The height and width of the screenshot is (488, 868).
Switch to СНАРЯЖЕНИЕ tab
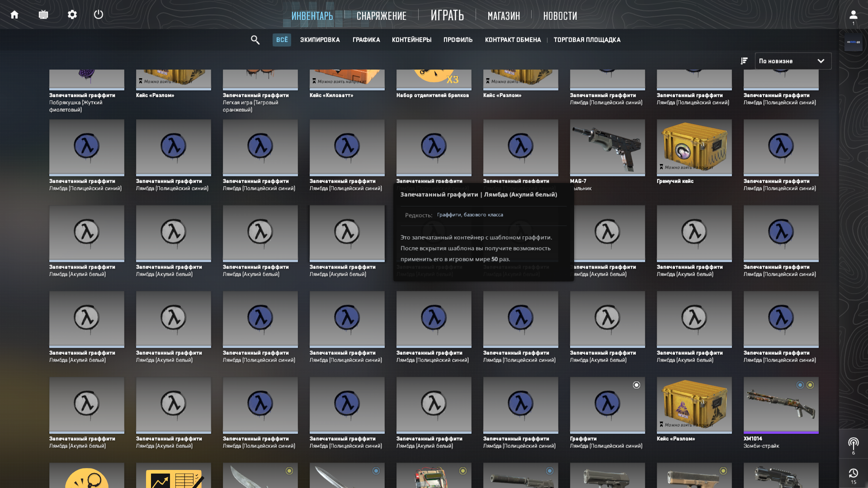382,16
